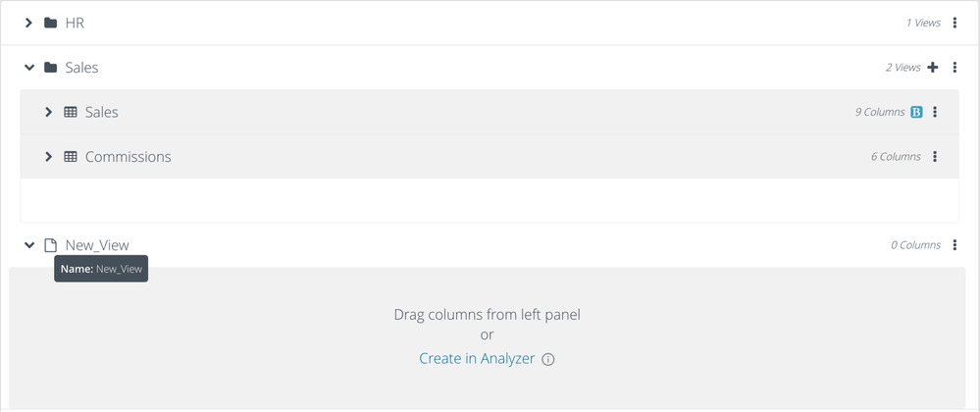The height and width of the screenshot is (412, 980).
Task: Expand the HR folder
Action: (x=28, y=23)
